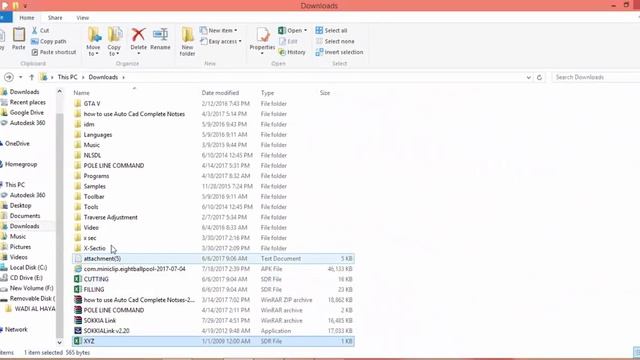The width and height of the screenshot is (640, 360).
Task: Sort by Date modified column header
Action: tap(220, 93)
